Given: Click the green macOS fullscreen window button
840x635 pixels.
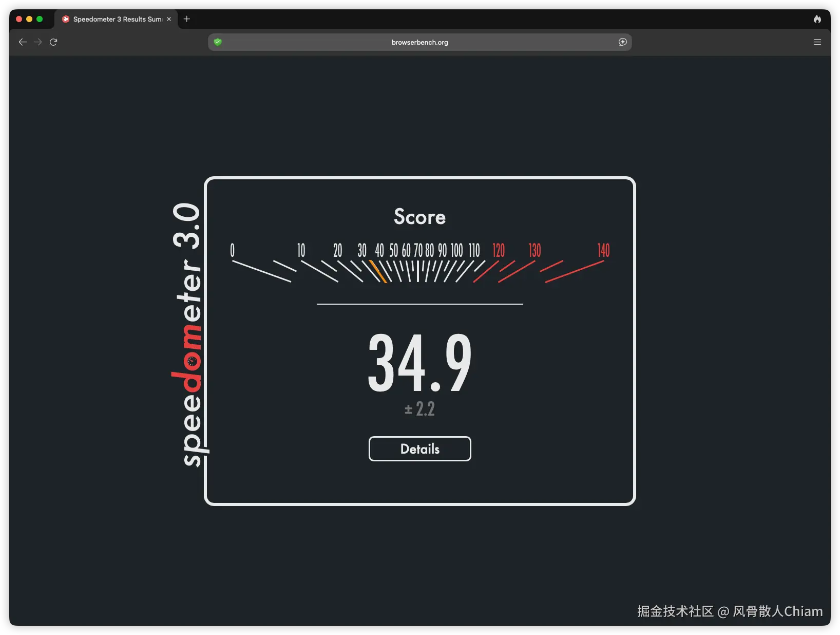Looking at the screenshot, I should (x=40, y=19).
